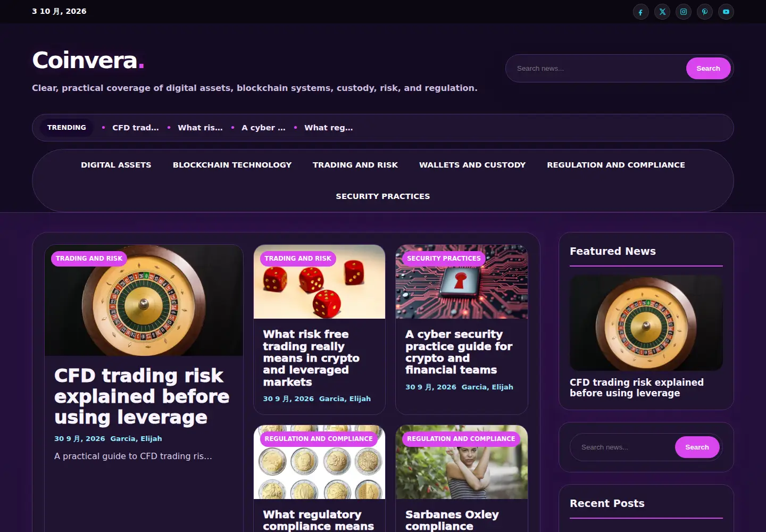Open 'Sarbanes Oxley compliance' headline

tap(452, 520)
